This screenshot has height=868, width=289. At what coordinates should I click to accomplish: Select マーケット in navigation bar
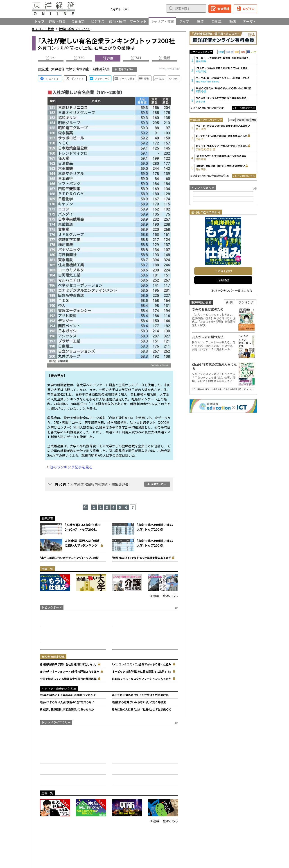pos(138,22)
